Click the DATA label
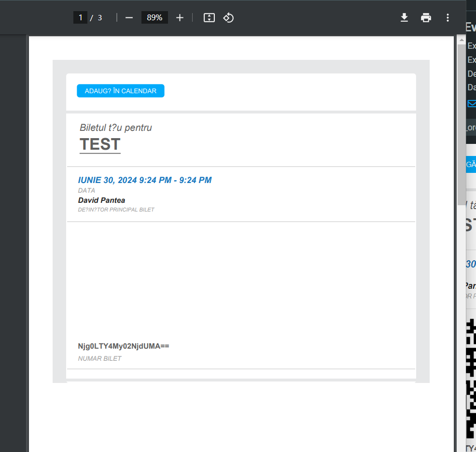This screenshot has height=452, width=476. pos(86,190)
